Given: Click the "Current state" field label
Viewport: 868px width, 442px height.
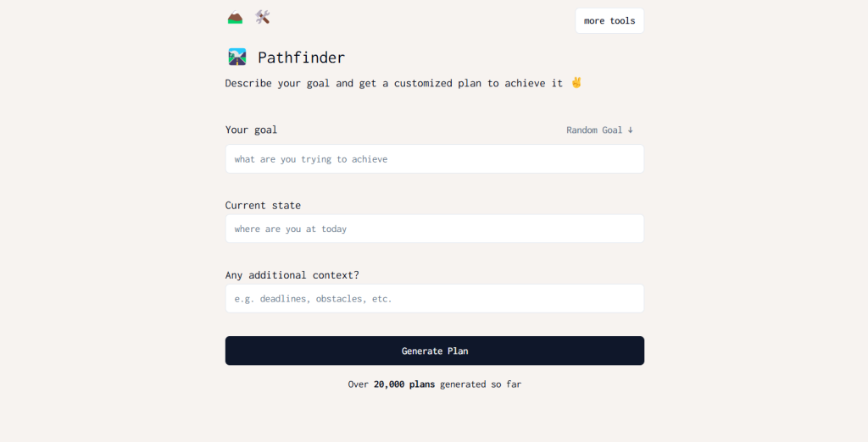Looking at the screenshot, I should [x=263, y=206].
